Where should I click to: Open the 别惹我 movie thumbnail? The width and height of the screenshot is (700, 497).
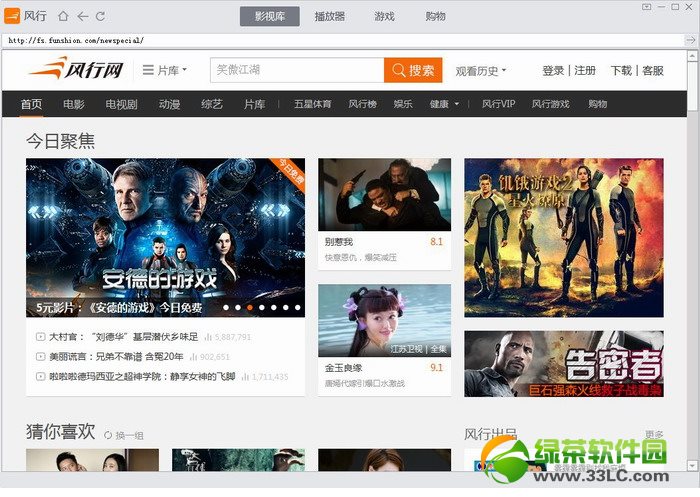click(x=384, y=195)
